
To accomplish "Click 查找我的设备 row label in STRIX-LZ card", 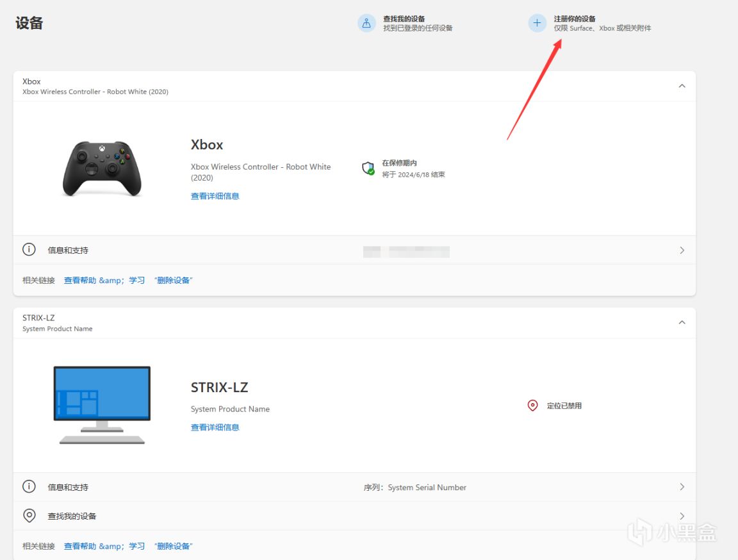I will (72, 516).
